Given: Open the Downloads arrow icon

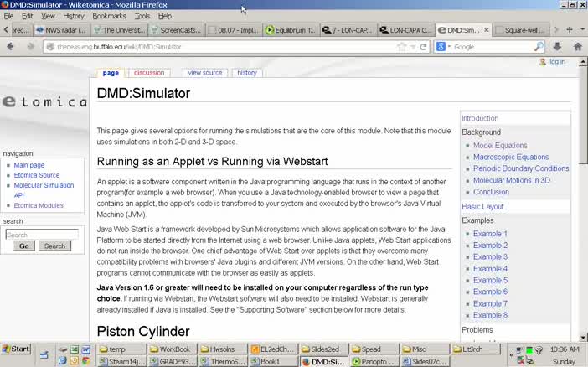Looking at the screenshot, I should coord(557,47).
